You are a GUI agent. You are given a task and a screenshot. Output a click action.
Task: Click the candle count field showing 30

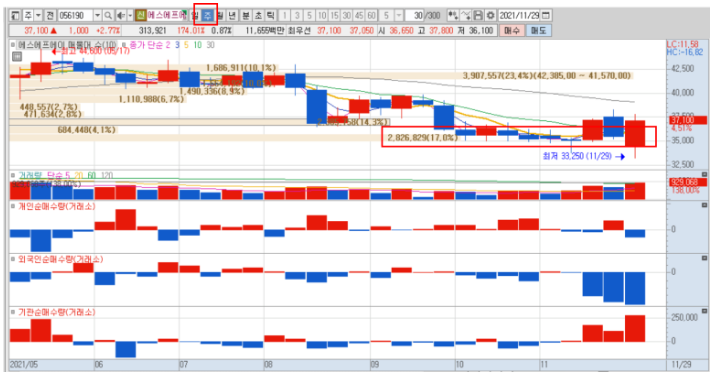(415, 15)
